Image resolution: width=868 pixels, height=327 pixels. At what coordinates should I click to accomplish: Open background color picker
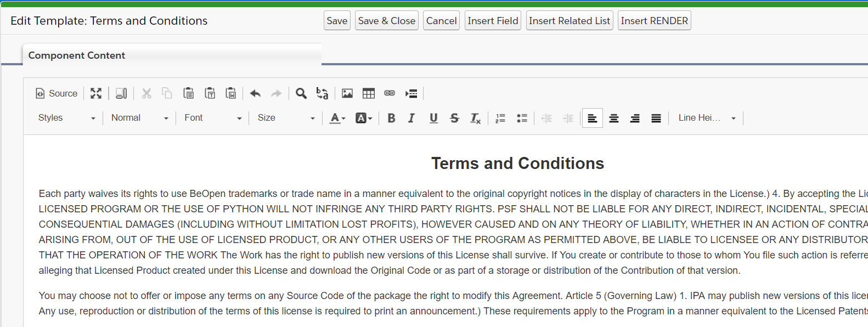[x=364, y=118]
